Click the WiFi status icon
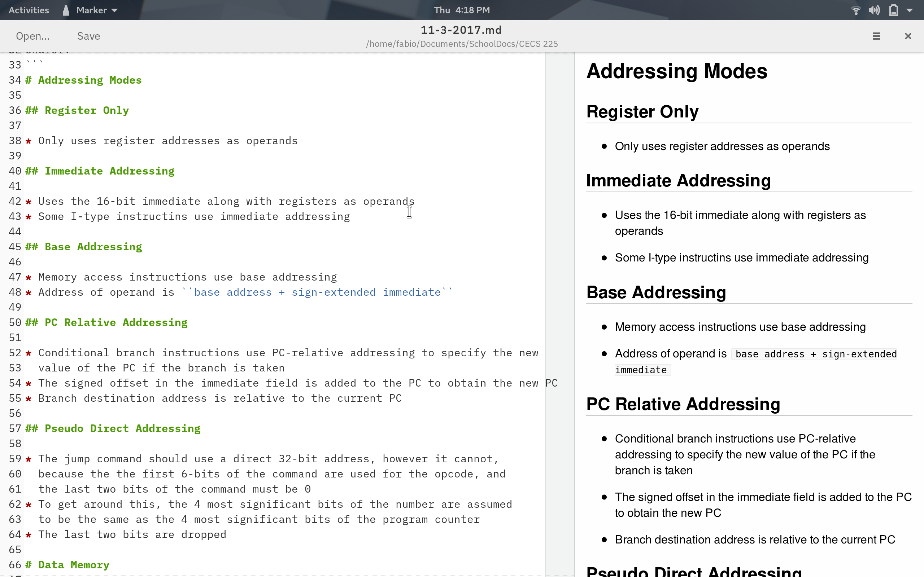 pos(854,9)
